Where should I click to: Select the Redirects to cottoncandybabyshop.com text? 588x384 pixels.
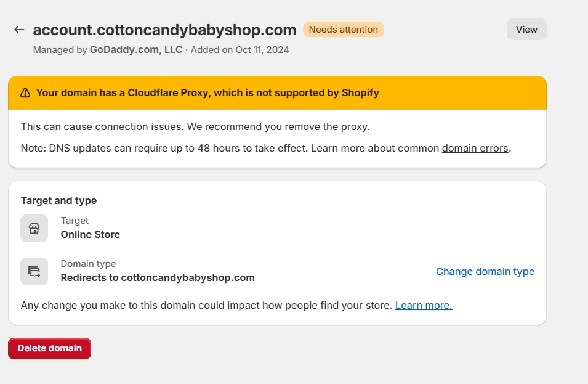157,277
